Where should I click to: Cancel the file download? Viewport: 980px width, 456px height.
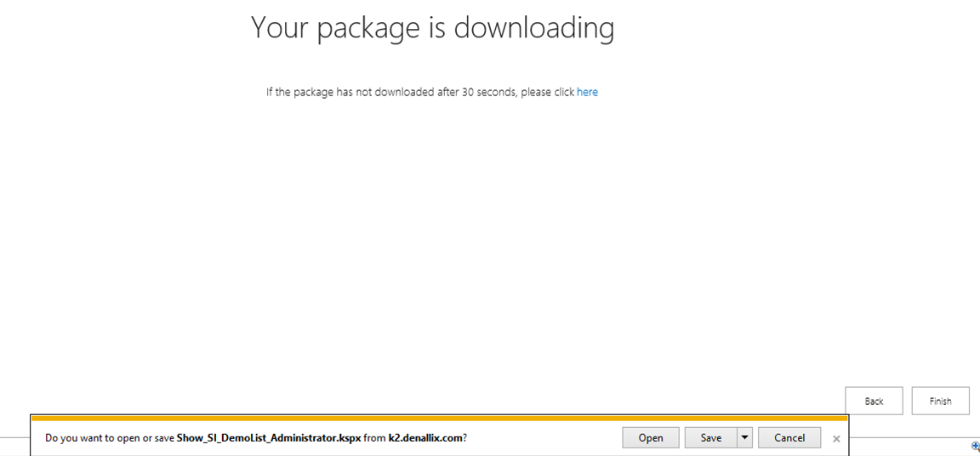tap(789, 437)
